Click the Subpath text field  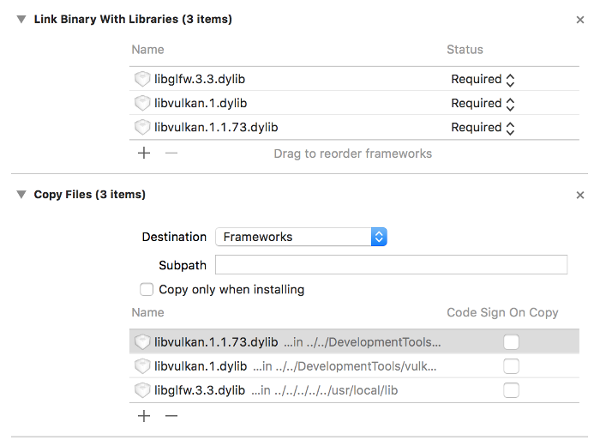(391, 265)
